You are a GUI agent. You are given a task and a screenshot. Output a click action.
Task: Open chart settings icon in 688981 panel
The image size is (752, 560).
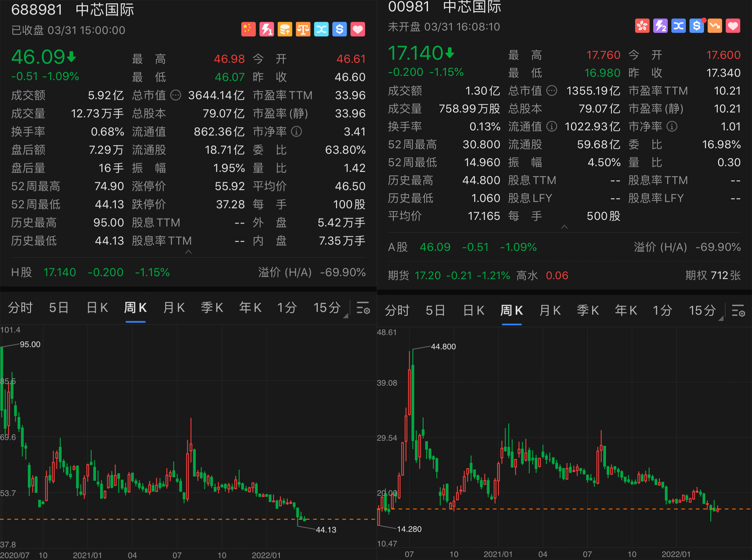tap(363, 308)
